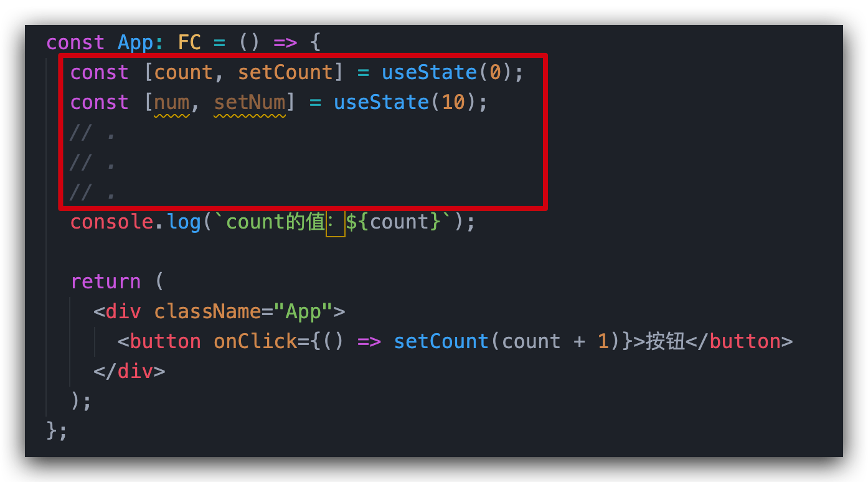Select the return keyword
The image size is (868, 482).
click(x=106, y=281)
